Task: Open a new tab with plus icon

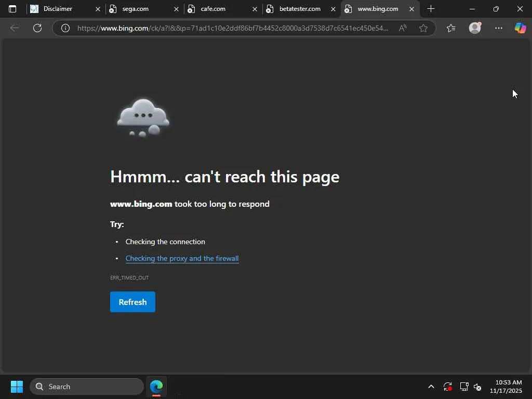Action: [431, 9]
